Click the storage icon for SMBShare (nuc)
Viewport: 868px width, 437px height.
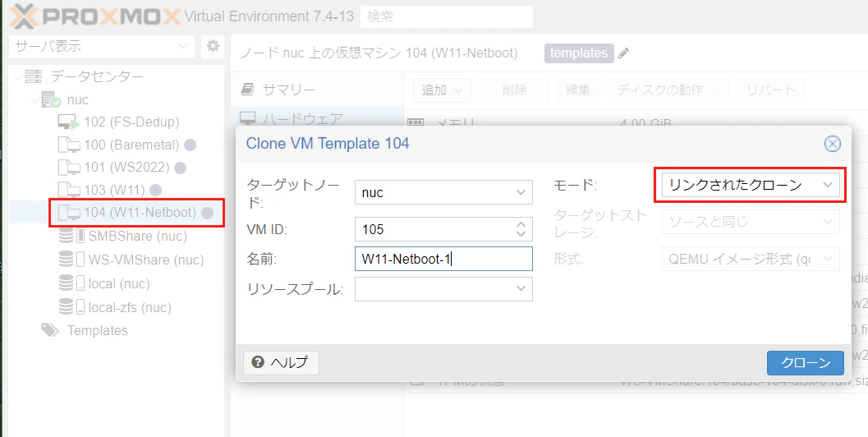click(72, 236)
